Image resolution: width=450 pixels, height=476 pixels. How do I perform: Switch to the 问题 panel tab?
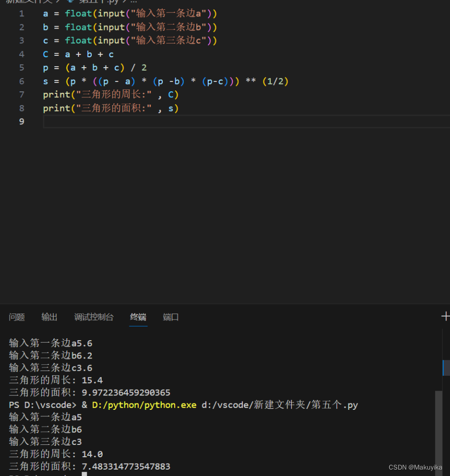(x=17, y=317)
